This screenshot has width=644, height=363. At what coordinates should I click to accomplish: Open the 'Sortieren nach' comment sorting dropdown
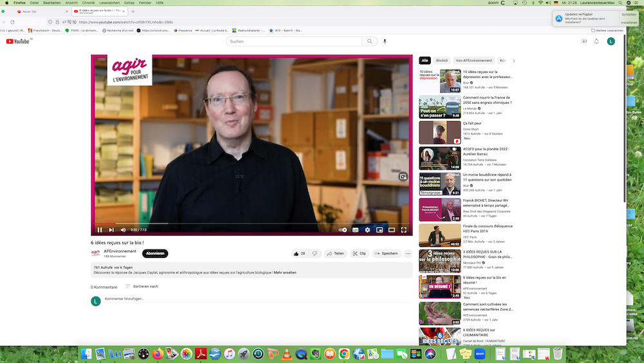click(x=142, y=286)
